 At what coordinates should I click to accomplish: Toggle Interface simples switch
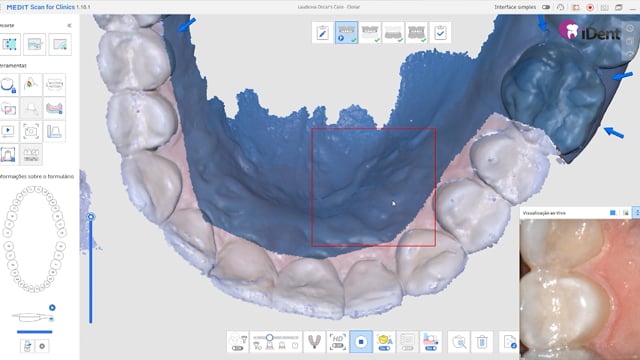tap(546, 7)
